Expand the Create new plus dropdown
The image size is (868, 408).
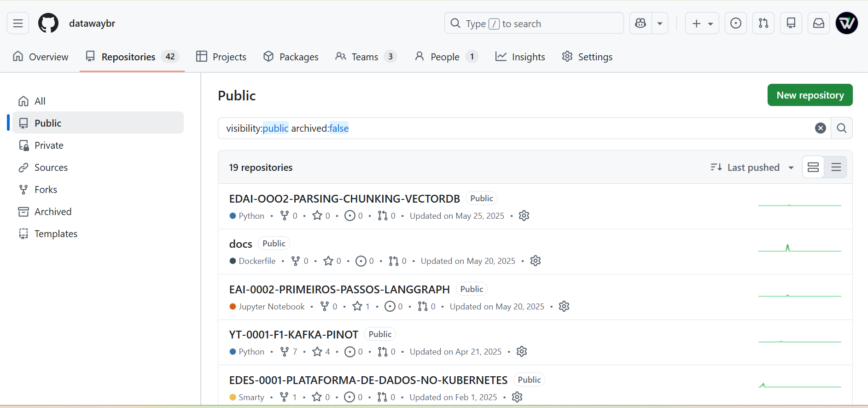click(702, 23)
